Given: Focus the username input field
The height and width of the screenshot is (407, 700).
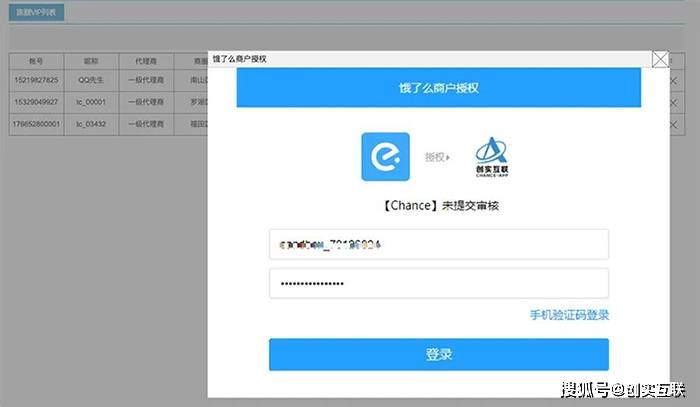Looking at the screenshot, I should point(438,244).
